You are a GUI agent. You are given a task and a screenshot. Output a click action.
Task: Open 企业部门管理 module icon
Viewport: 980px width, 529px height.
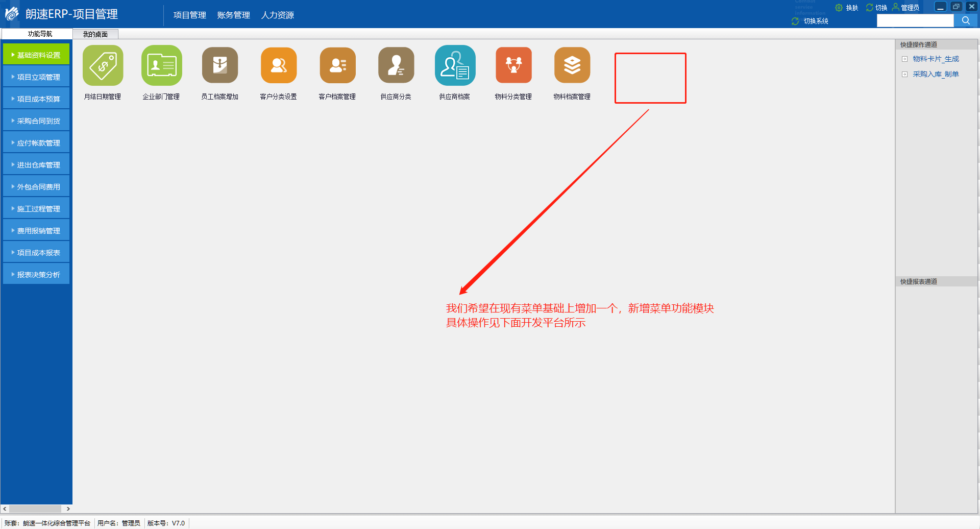161,66
